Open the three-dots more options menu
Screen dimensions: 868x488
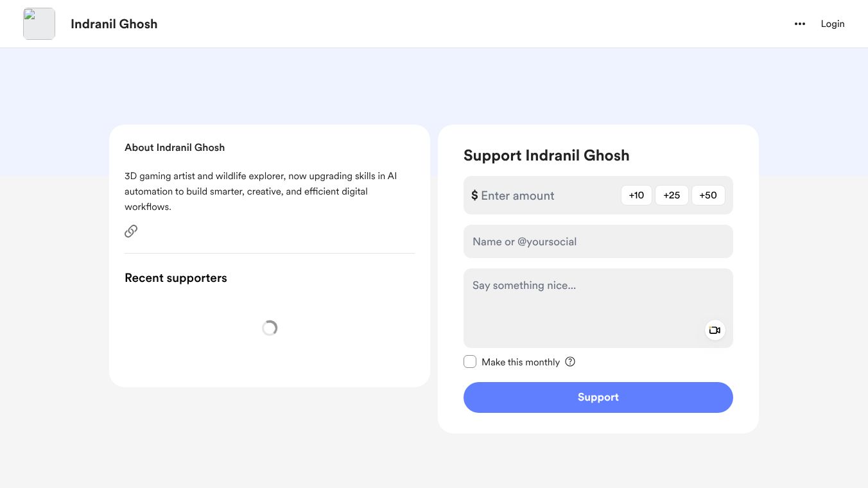tap(799, 24)
